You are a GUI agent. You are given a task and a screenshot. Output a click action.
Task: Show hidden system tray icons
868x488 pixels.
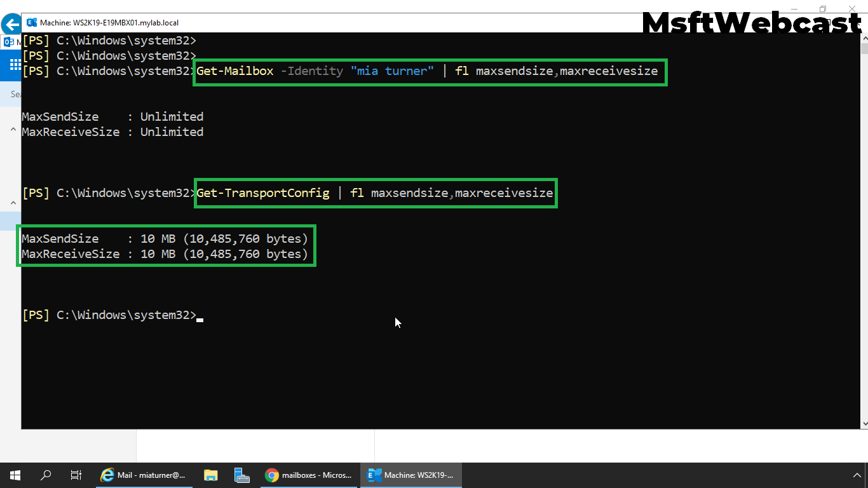point(856,475)
